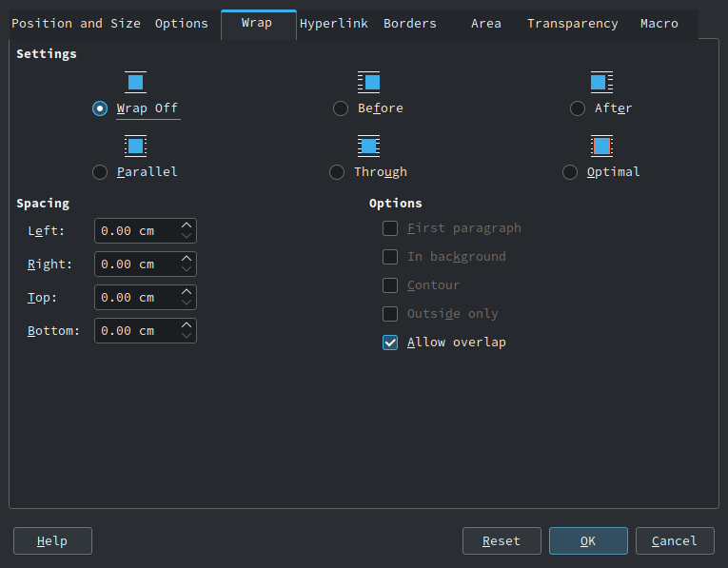Click the Help button
This screenshot has height=568, width=728.
click(52, 541)
